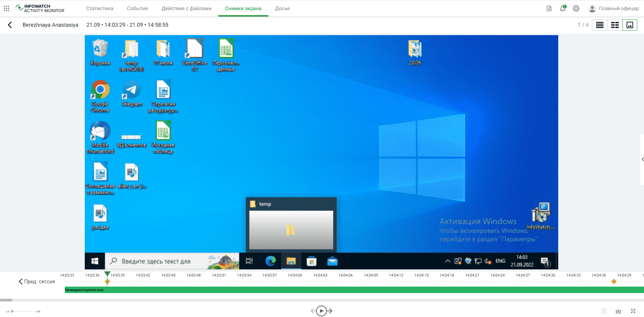Switch to list view mode
The image size is (644, 317).
600,25
